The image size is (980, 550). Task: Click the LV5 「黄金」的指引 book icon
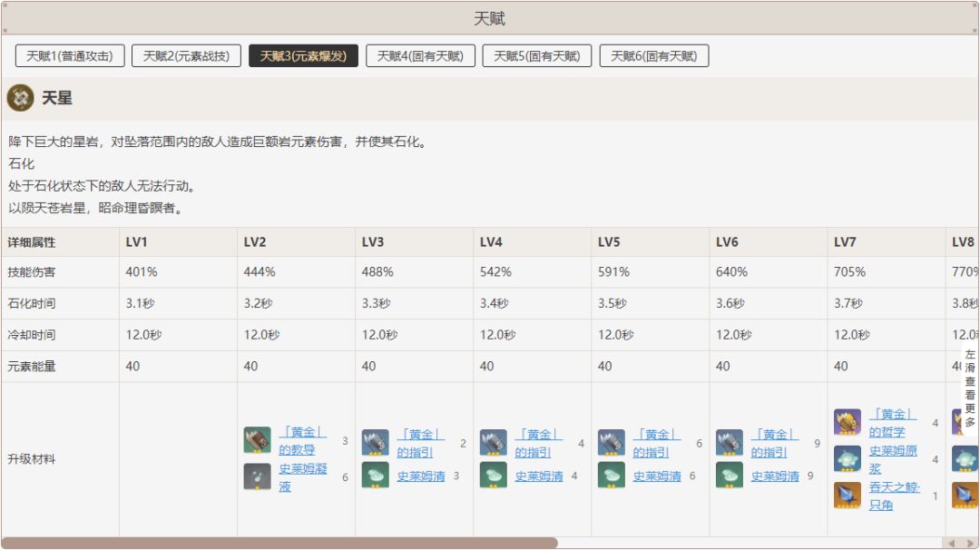612,443
